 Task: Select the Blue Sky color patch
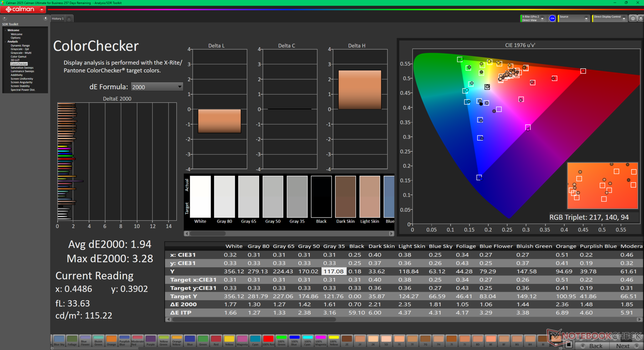[x=59, y=341]
